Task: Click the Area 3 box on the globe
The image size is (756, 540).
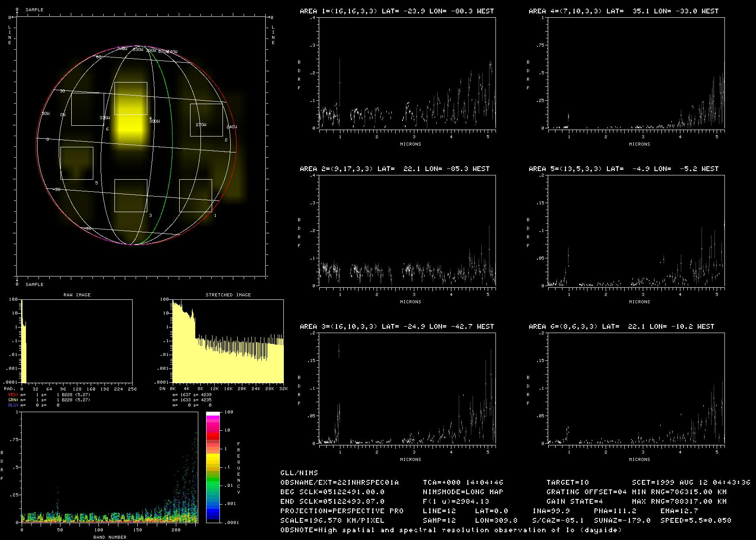Action: click(130, 196)
